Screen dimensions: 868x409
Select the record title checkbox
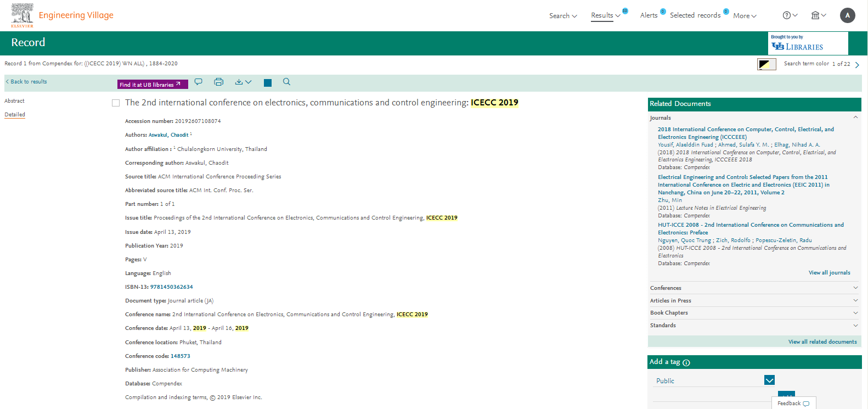(x=116, y=103)
